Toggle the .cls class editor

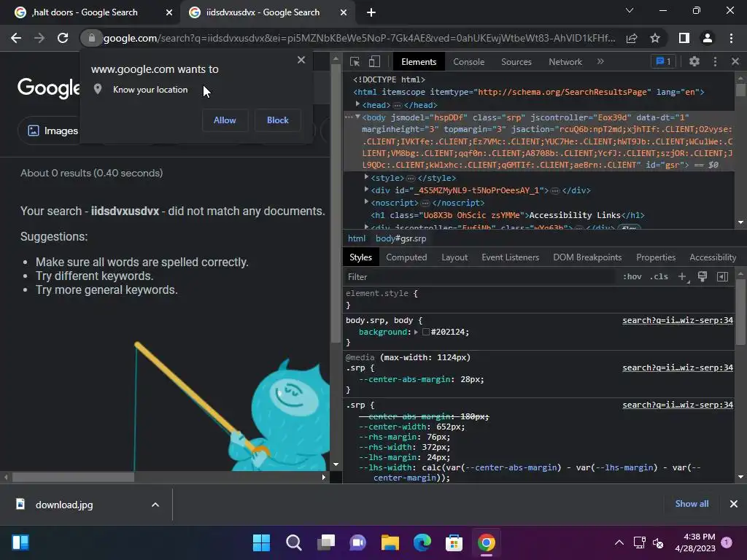(x=659, y=276)
